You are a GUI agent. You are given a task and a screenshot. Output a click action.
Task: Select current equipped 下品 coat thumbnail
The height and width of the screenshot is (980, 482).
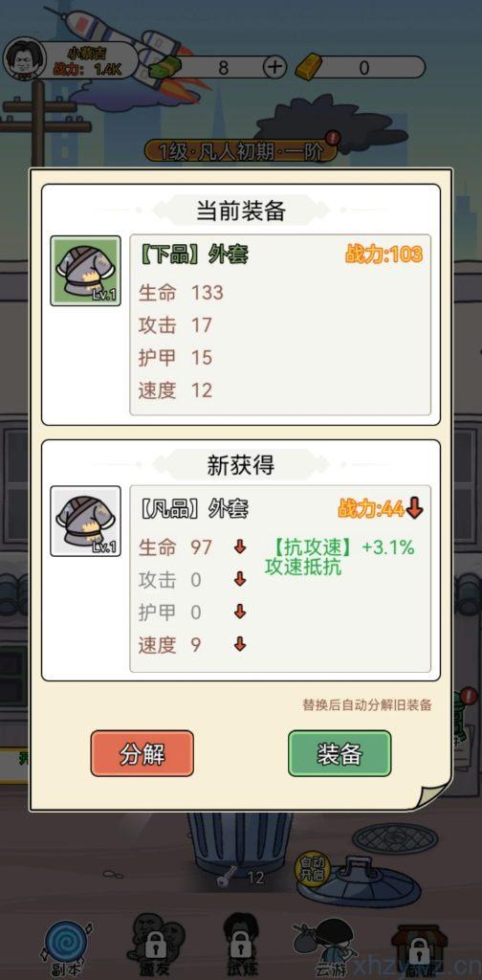(x=85, y=271)
